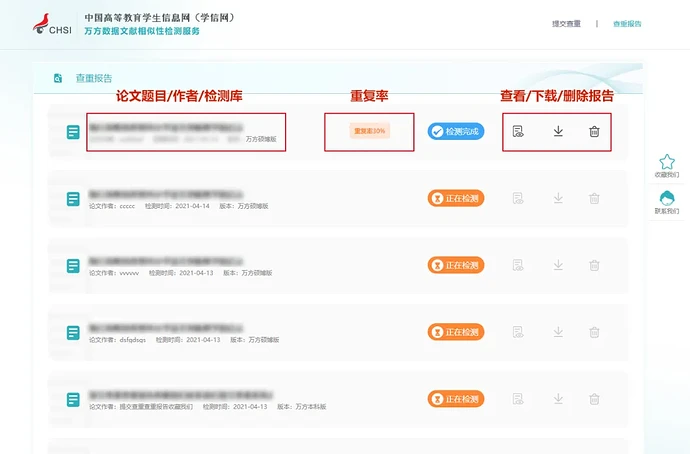Click the 联系我们 support icon in sidebar
Viewport: 690px width, 454px height.
pyautogui.click(x=667, y=198)
